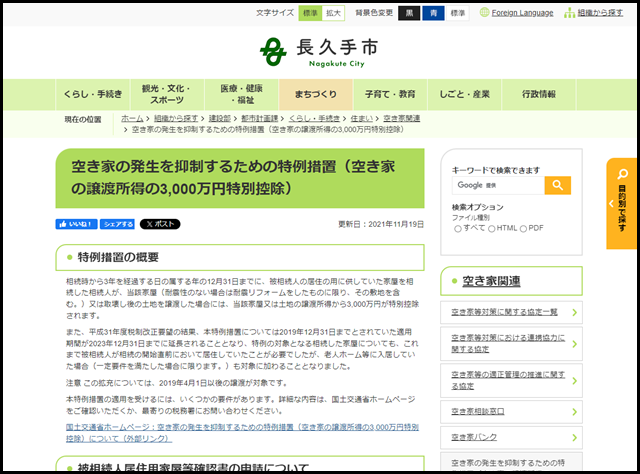Click the 建設部 breadcrumb link
Image resolution: width=640 pixels, height=474 pixels.
pos(220,118)
